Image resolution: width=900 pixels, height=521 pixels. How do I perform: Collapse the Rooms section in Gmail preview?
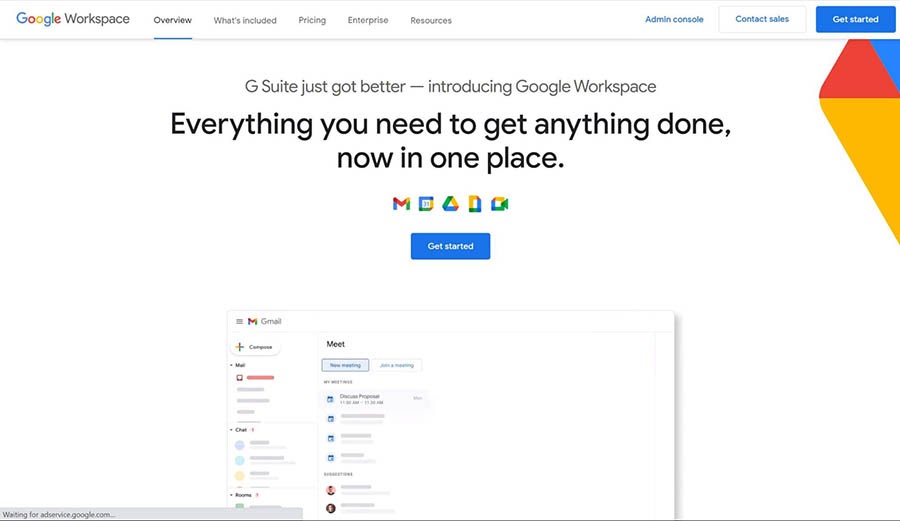point(231,495)
